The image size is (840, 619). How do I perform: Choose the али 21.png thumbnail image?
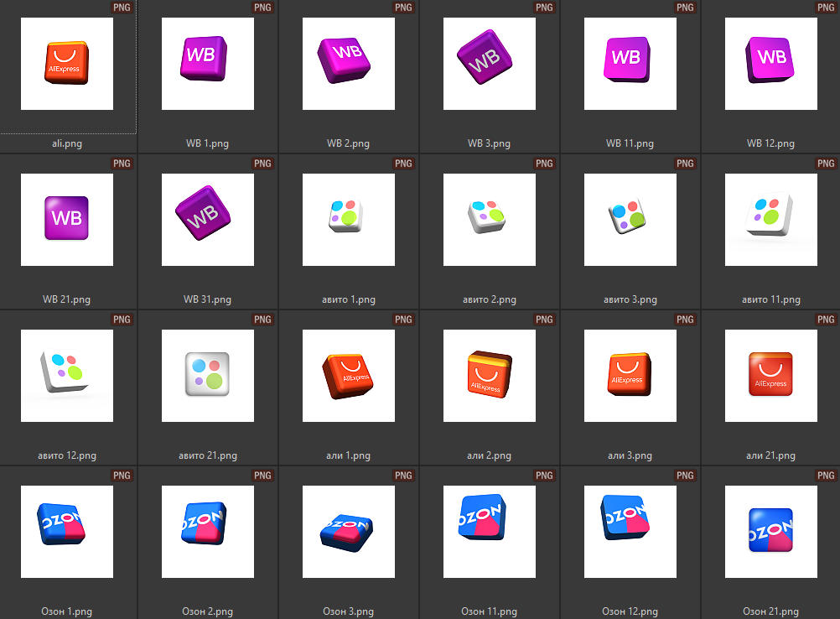771,376
